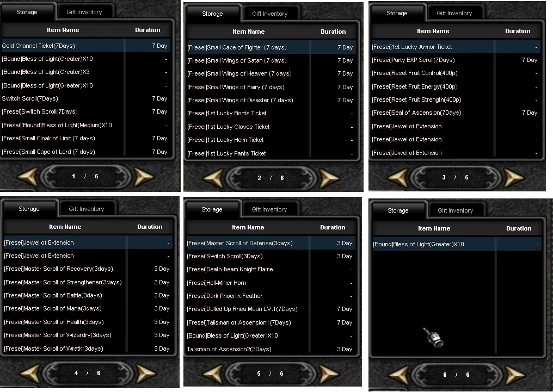This screenshot has width=553, height=392.
Task: Select [Fresei]Master Scroll of Strengthener(3days) row
Action: pyautogui.click(x=88, y=282)
